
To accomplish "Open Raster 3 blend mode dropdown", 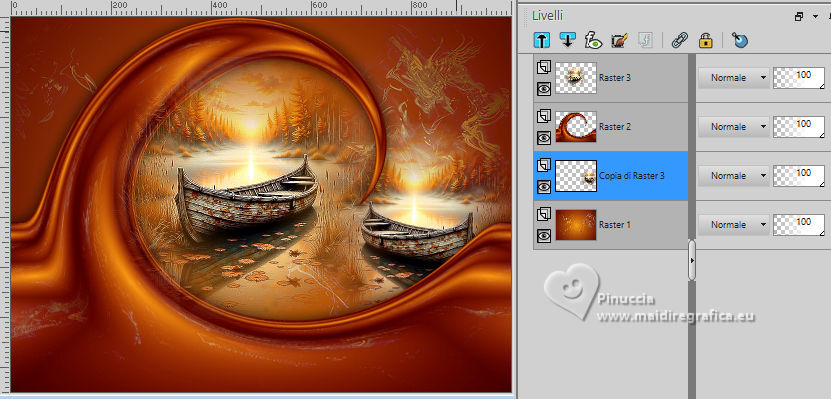I will [733, 77].
